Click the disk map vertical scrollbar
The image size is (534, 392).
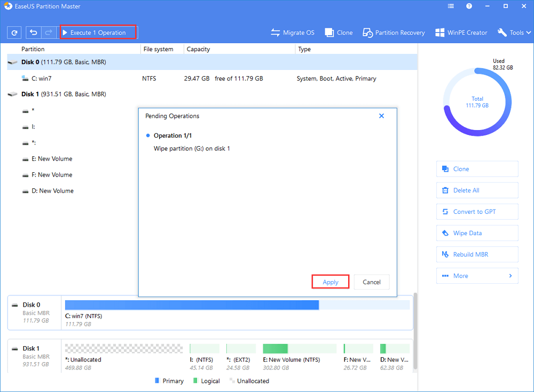(415, 331)
